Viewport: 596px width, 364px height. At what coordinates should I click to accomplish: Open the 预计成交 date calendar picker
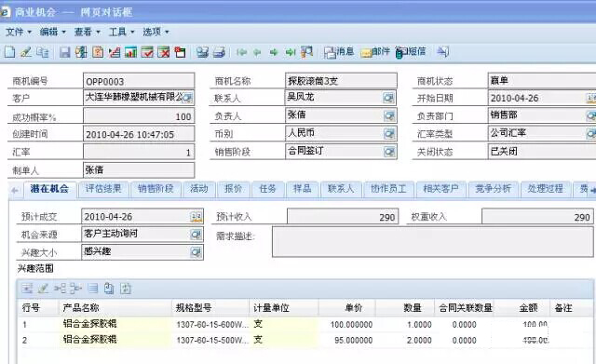click(x=196, y=217)
